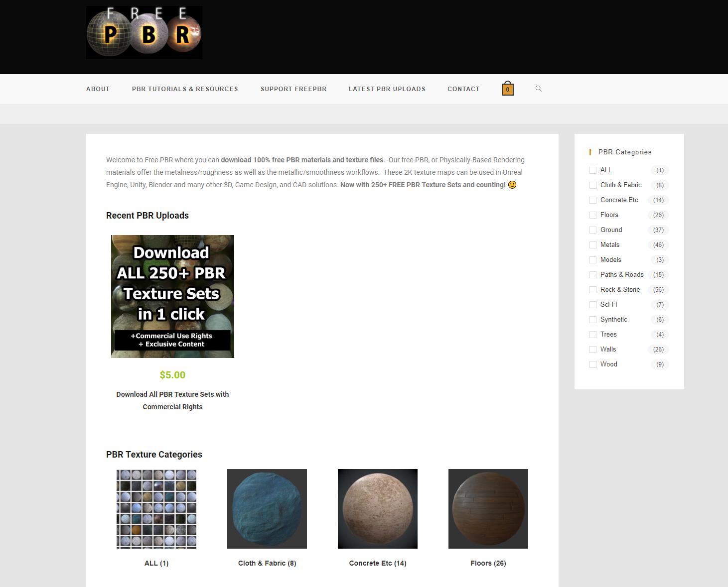Open the shopping cart icon
Image resolution: width=728 pixels, height=587 pixels.
tap(507, 89)
